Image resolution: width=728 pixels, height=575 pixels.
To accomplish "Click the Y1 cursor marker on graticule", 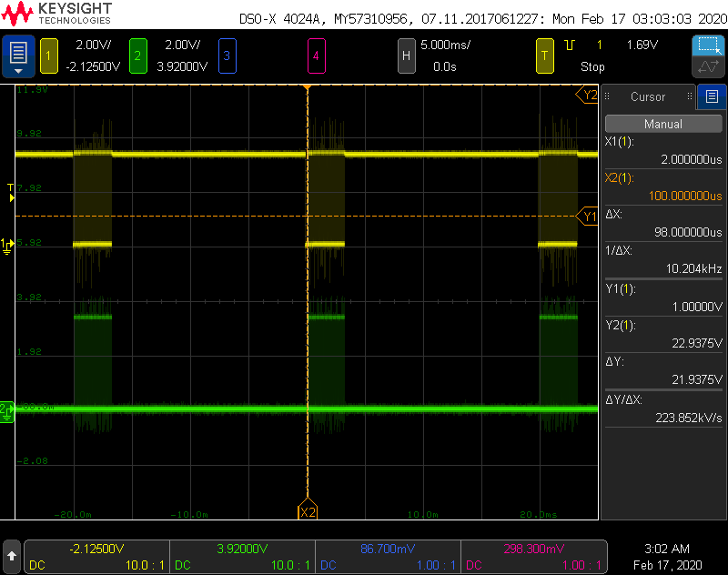I will point(587,217).
